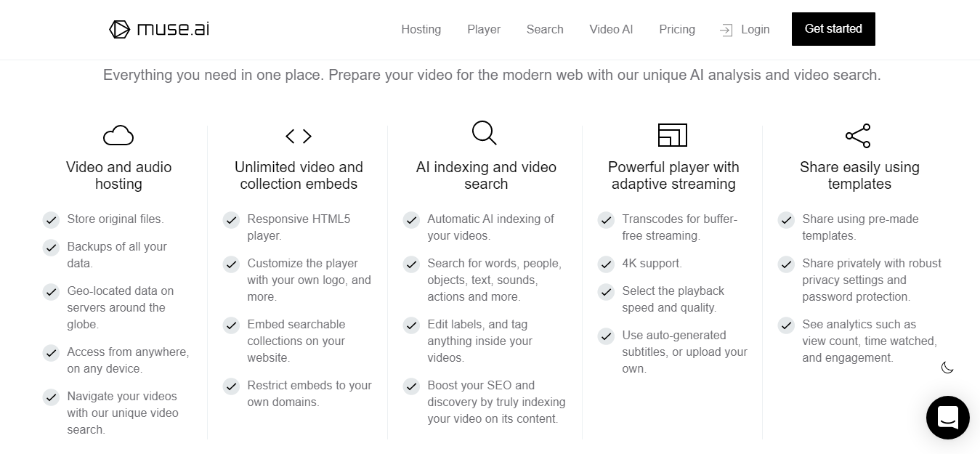Click checkmark next to 4K support
The height and width of the screenshot is (454, 980).
point(606,264)
